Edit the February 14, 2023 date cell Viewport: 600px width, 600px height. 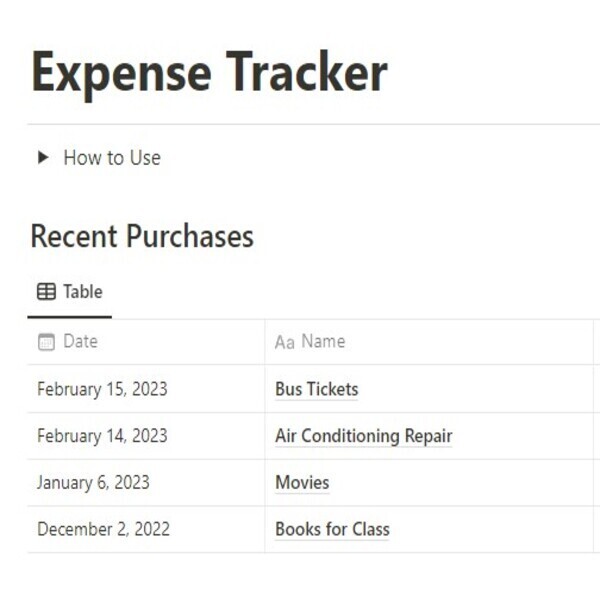click(102, 436)
